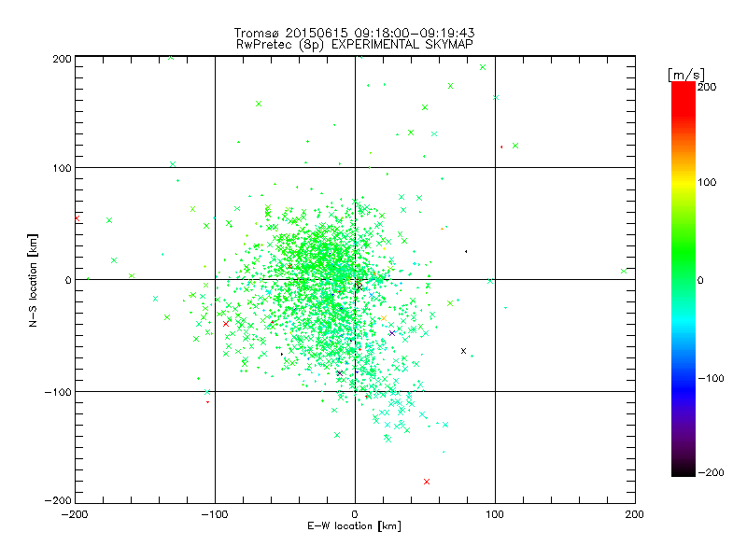Click the red X marker near plot bottom

[427, 482]
